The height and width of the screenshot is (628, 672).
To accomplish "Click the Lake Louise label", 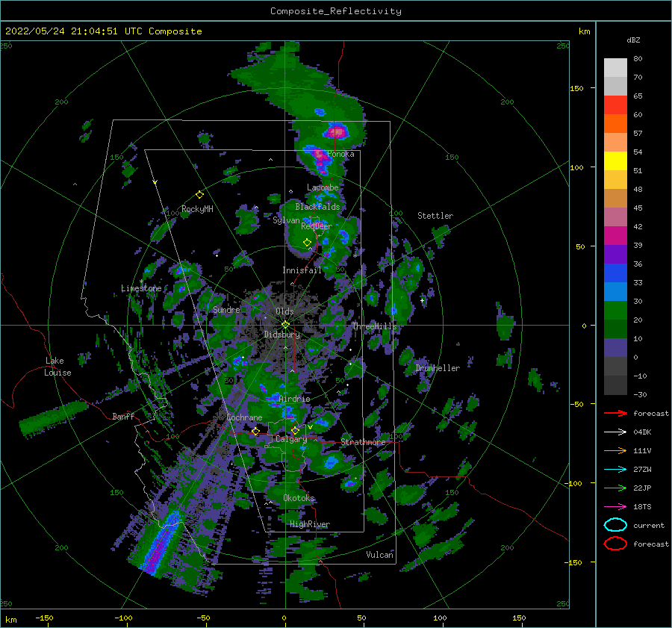I will click(57, 367).
